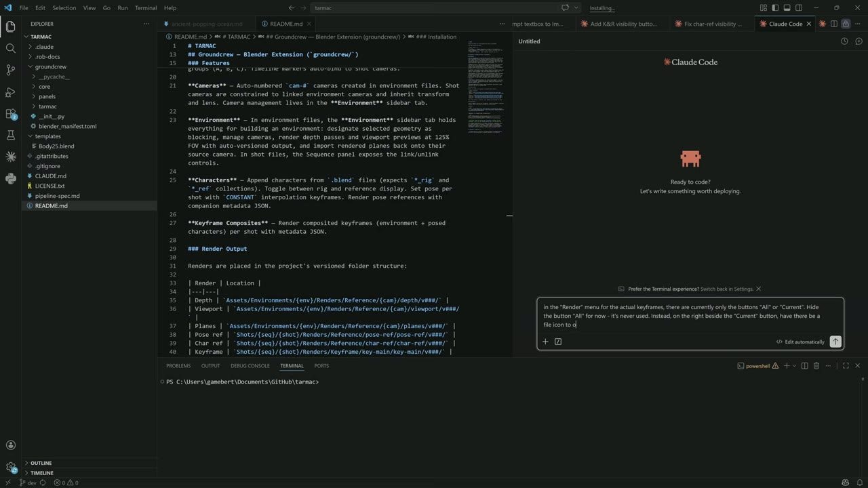Start new conversation icon in Claude panel
Viewport: 868px width, 488px height.
(859, 41)
